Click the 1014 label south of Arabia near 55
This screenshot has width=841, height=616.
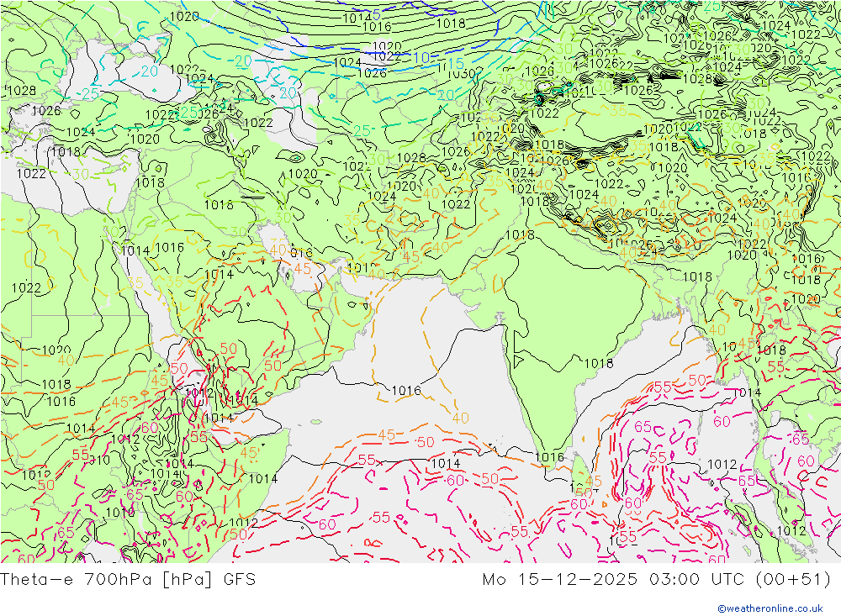click(219, 418)
